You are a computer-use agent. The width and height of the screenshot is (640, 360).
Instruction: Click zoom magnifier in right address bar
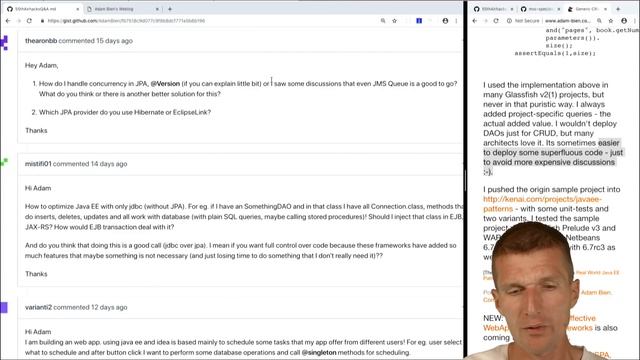click(x=599, y=21)
